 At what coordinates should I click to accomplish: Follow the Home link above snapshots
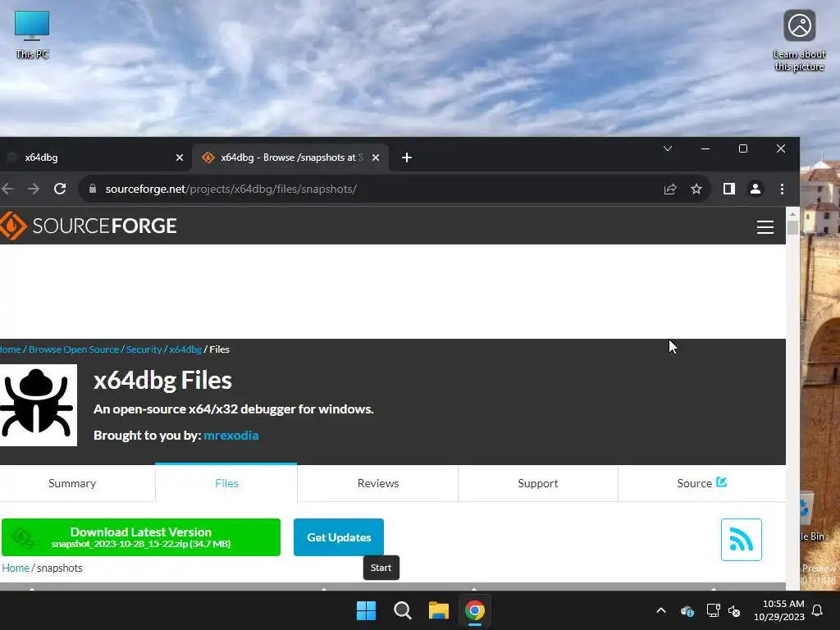16,568
